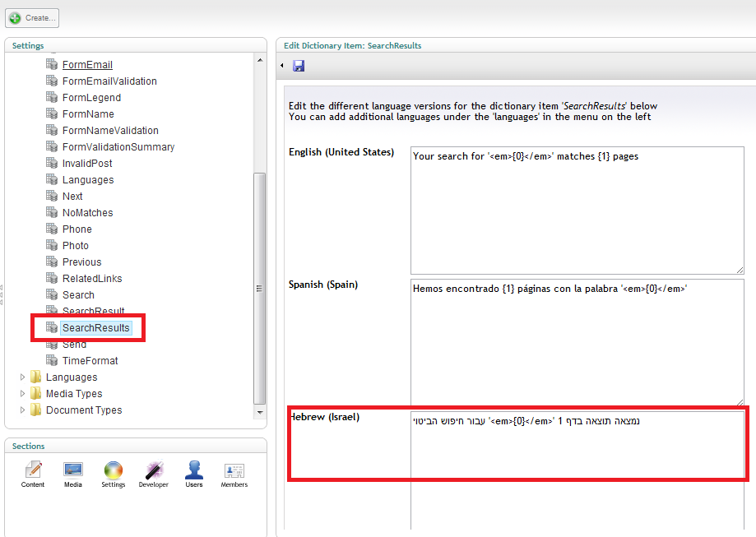The height and width of the screenshot is (537, 756).
Task: Select the SearchResults dictionary item
Action: [96, 328]
